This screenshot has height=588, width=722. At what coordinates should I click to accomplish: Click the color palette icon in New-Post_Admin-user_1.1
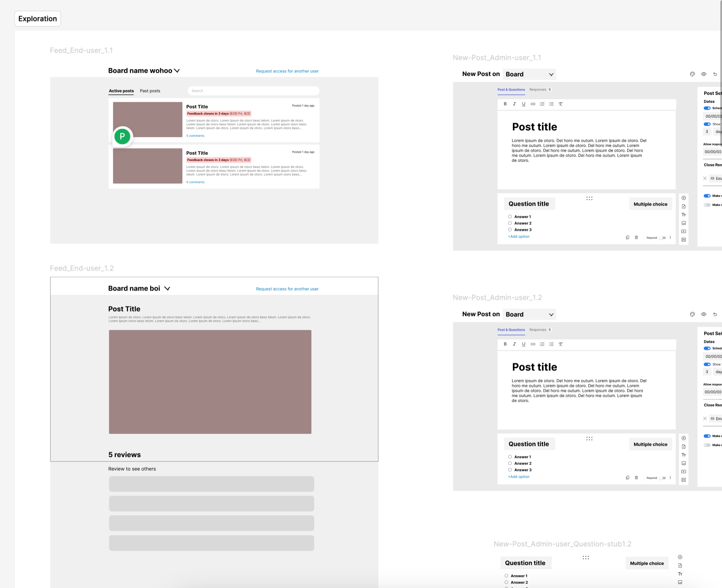(x=692, y=74)
